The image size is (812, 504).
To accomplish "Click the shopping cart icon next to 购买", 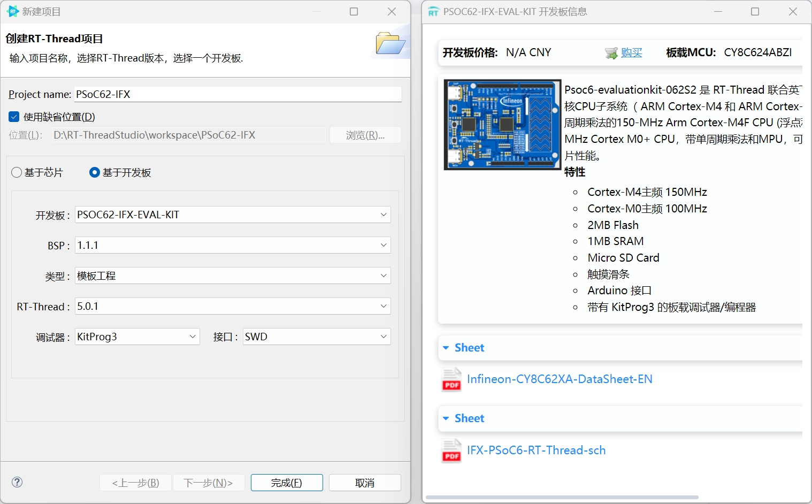I will click(611, 53).
